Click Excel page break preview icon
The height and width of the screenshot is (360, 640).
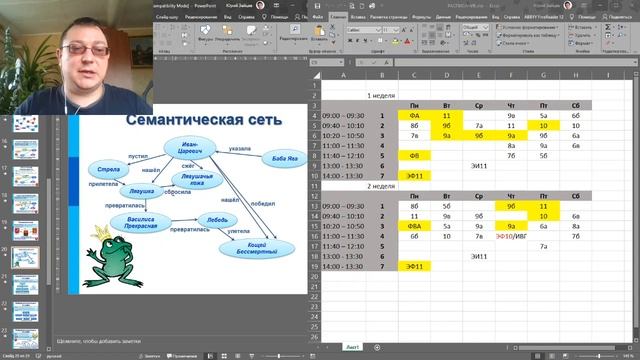pyautogui.click(x=565, y=356)
